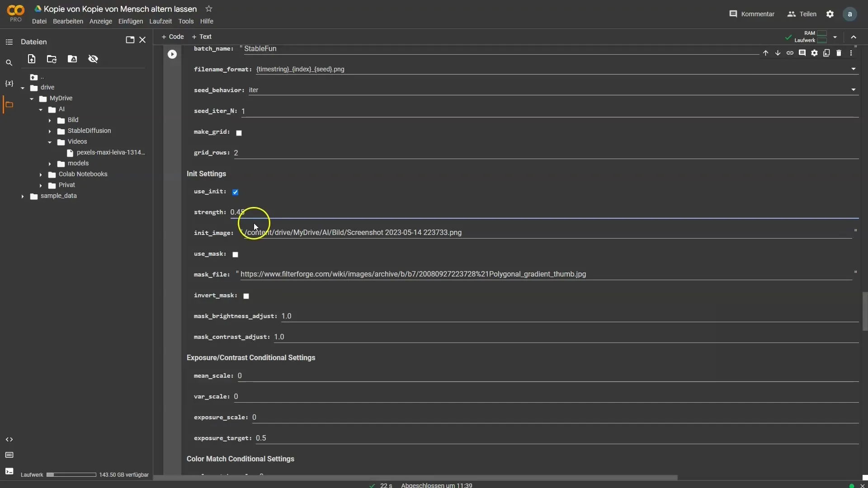Edit the init_image path field
The image size is (868, 488).
548,233
